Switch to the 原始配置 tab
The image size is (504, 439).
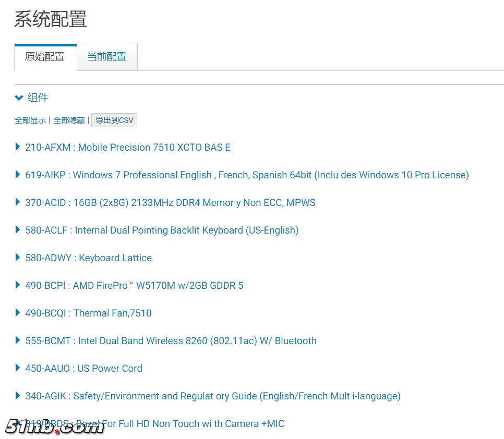(x=45, y=57)
